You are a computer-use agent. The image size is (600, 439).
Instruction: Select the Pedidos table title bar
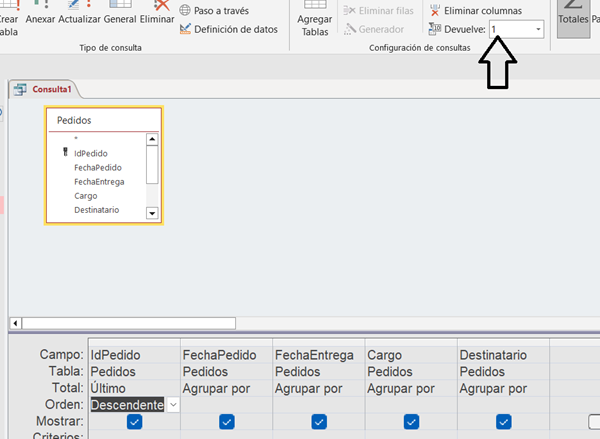point(104,120)
